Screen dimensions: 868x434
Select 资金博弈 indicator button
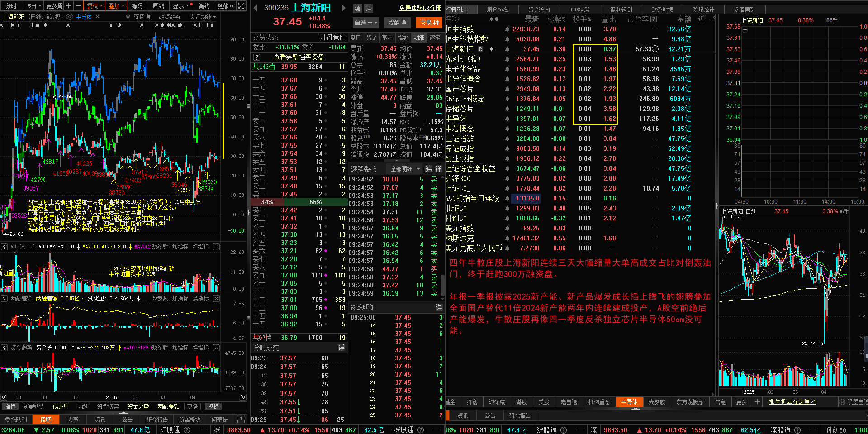[108, 406]
